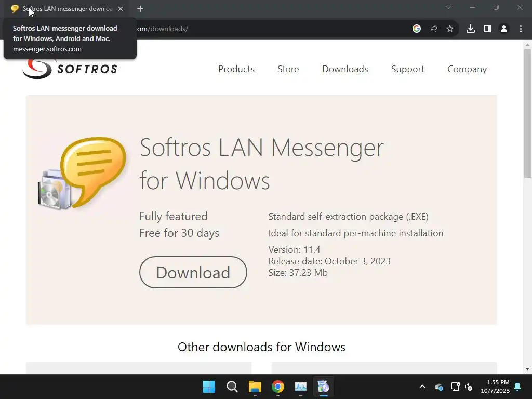Go to the Downloads menu item

tap(345, 69)
